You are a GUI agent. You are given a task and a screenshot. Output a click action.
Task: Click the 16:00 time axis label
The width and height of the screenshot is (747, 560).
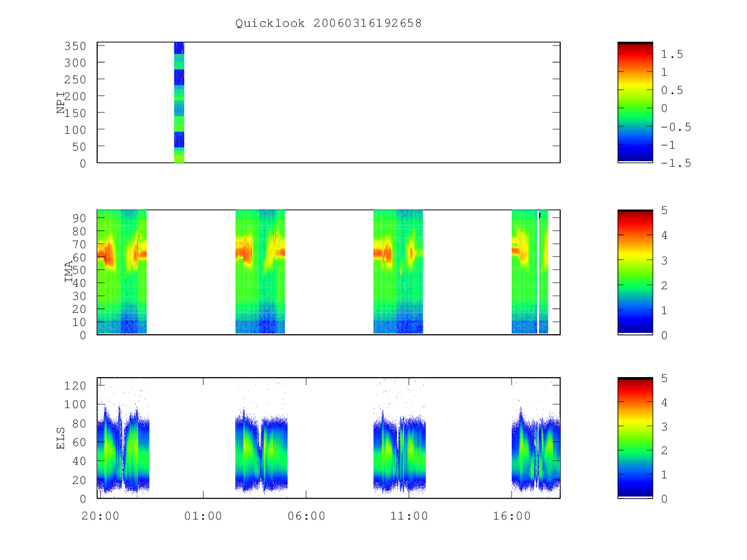coord(512,516)
